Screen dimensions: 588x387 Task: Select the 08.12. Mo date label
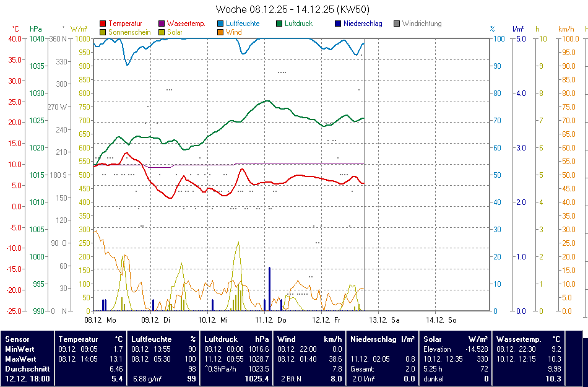[100, 320]
